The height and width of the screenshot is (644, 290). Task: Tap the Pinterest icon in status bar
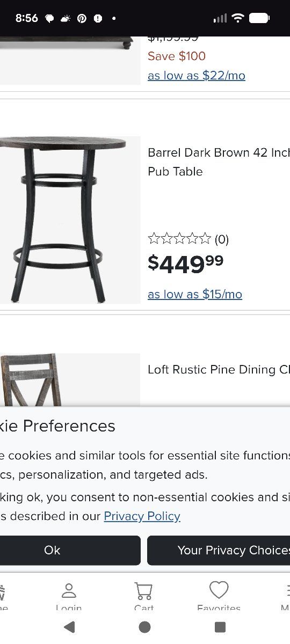click(x=82, y=18)
